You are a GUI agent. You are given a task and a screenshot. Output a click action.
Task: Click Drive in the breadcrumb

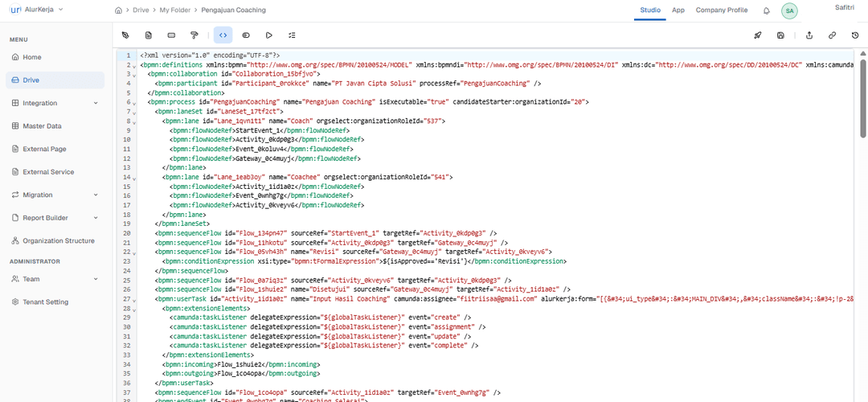140,10
